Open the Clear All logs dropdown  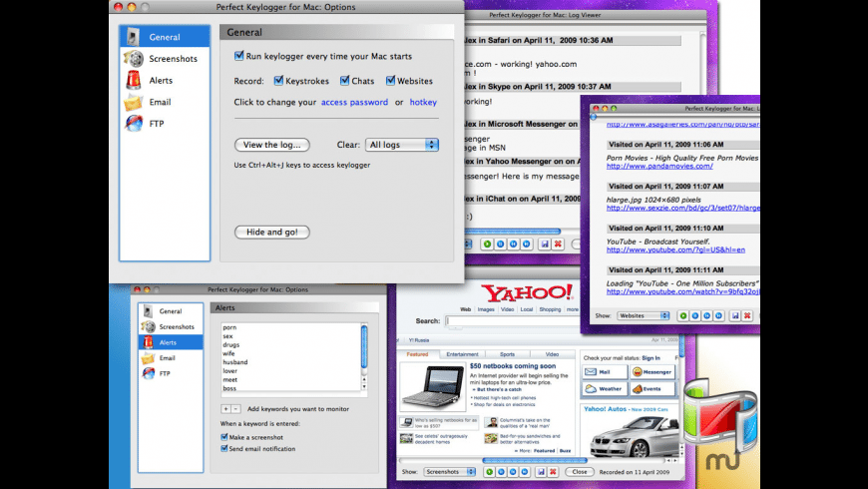click(x=402, y=145)
